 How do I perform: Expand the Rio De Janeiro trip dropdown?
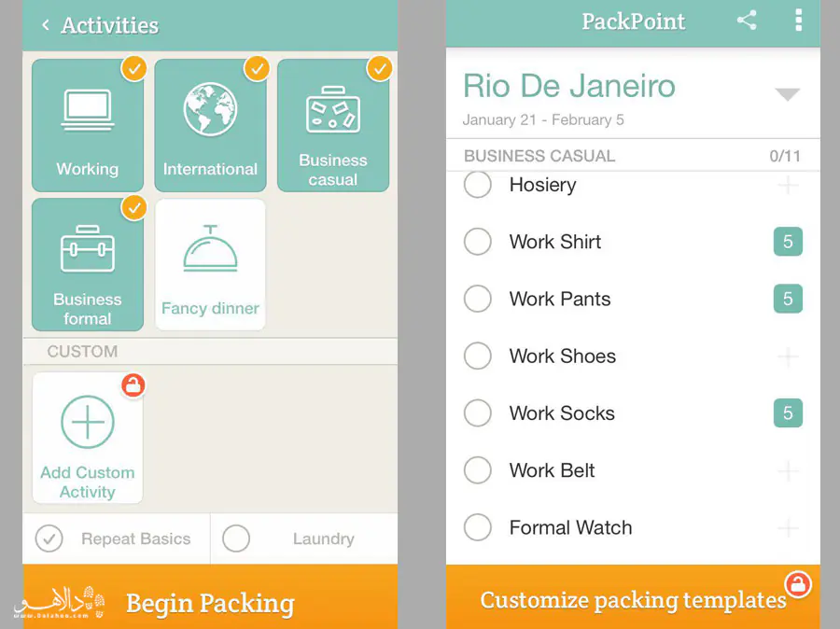click(x=787, y=94)
